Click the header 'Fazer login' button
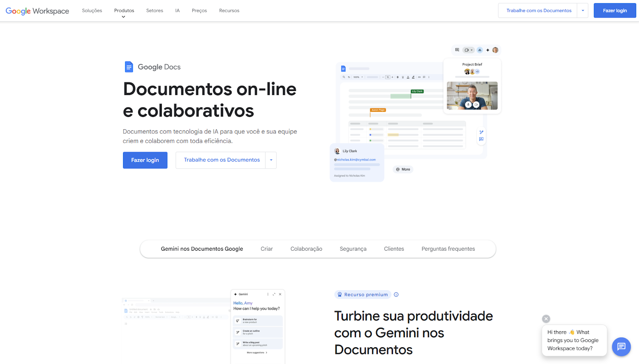Image resolution: width=639 pixels, height=364 pixels. pos(615,10)
